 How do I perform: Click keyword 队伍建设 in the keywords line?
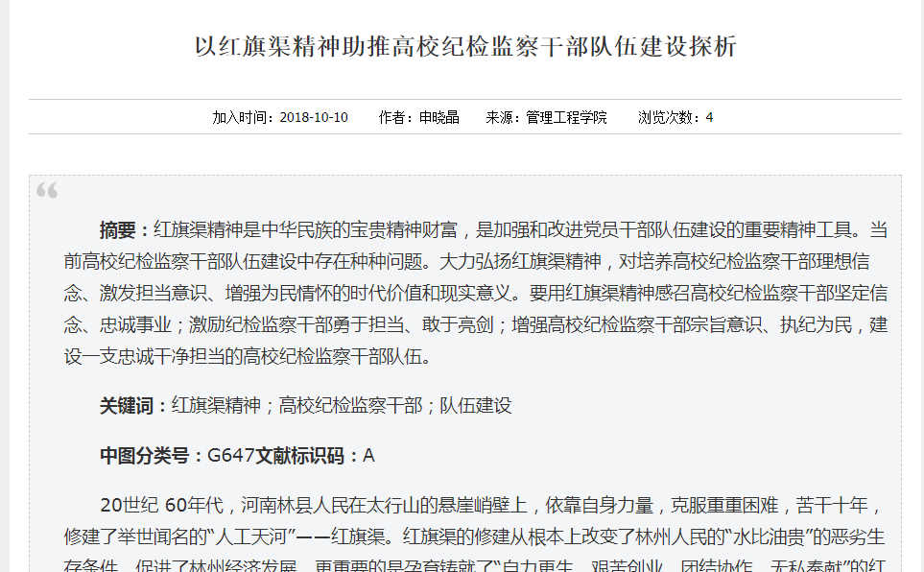pyautogui.click(x=476, y=406)
